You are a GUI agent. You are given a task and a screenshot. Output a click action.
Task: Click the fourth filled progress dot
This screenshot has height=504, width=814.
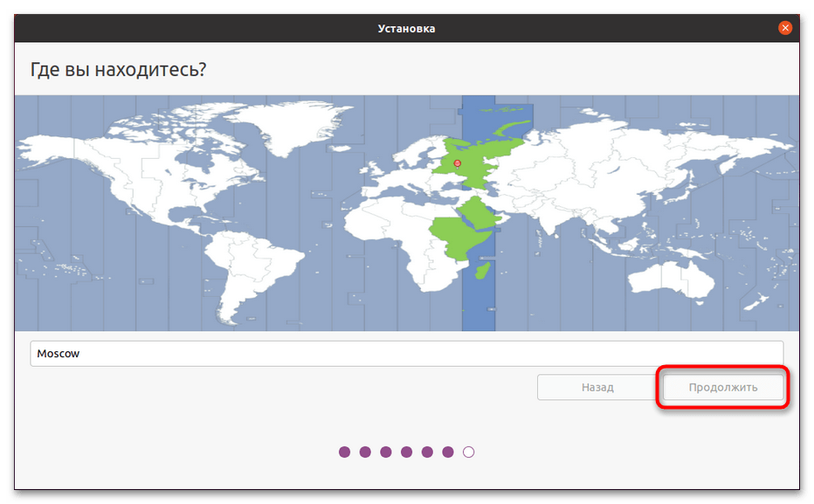click(407, 452)
